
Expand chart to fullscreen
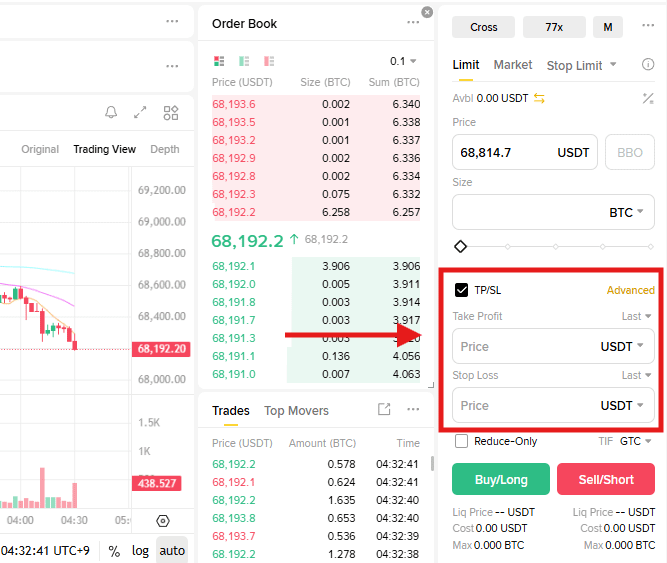pyautogui.click(x=140, y=112)
